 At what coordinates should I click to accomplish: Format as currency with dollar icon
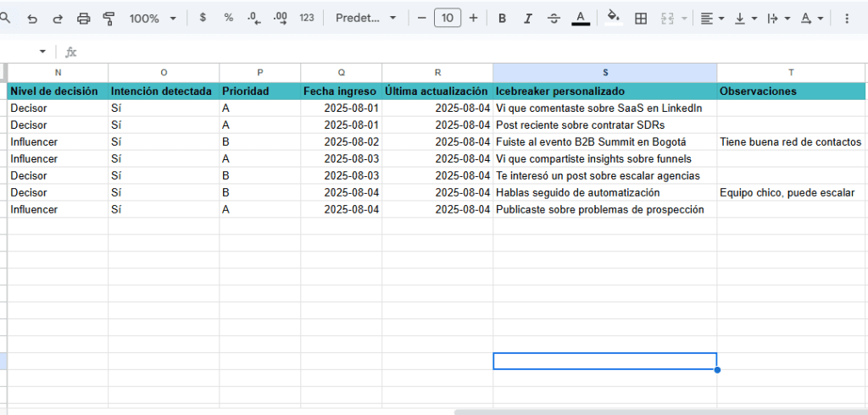pyautogui.click(x=203, y=18)
